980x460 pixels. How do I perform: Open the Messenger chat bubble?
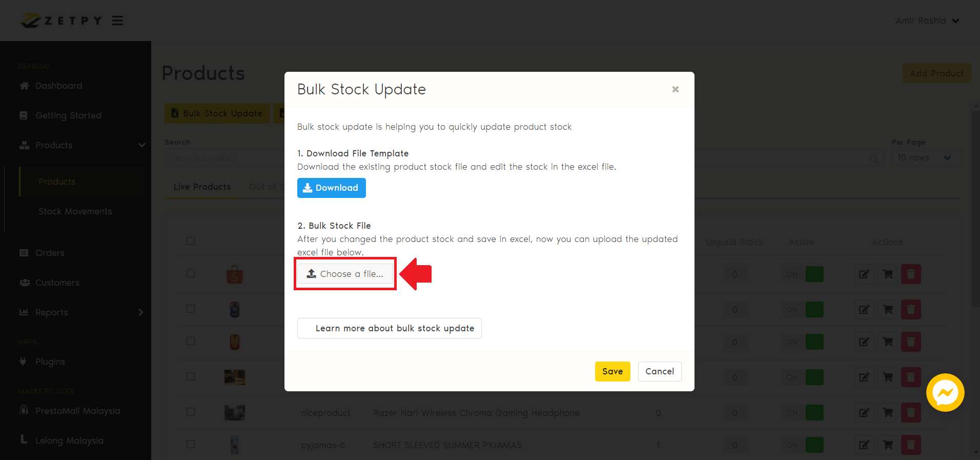[945, 392]
